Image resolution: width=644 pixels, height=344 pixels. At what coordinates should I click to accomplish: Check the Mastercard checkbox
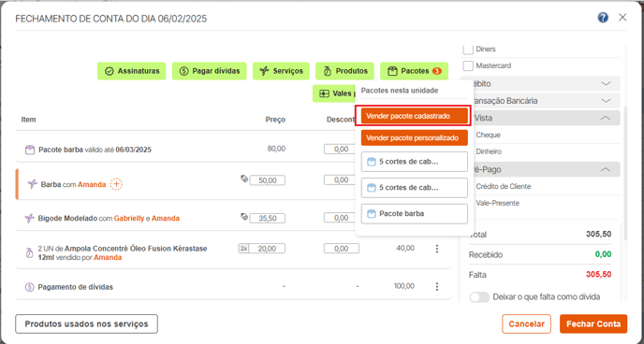click(468, 65)
